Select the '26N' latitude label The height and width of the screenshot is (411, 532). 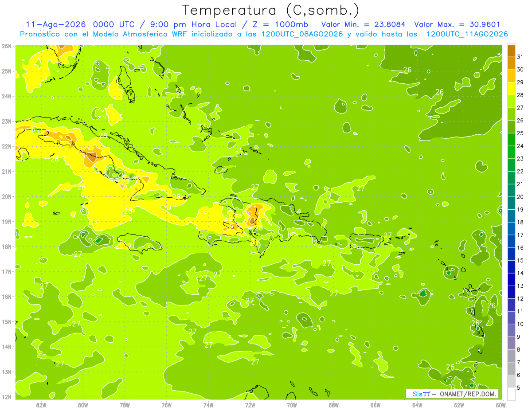point(7,46)
